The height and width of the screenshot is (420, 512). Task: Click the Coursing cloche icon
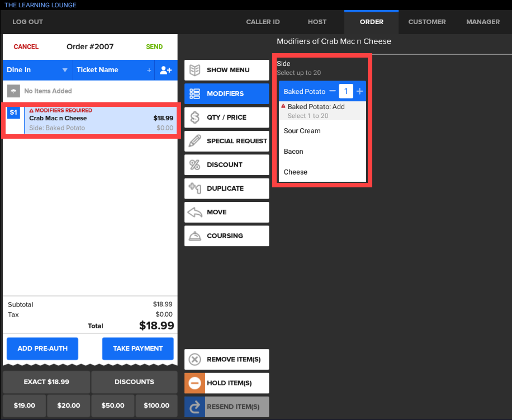tap(195, 235)
